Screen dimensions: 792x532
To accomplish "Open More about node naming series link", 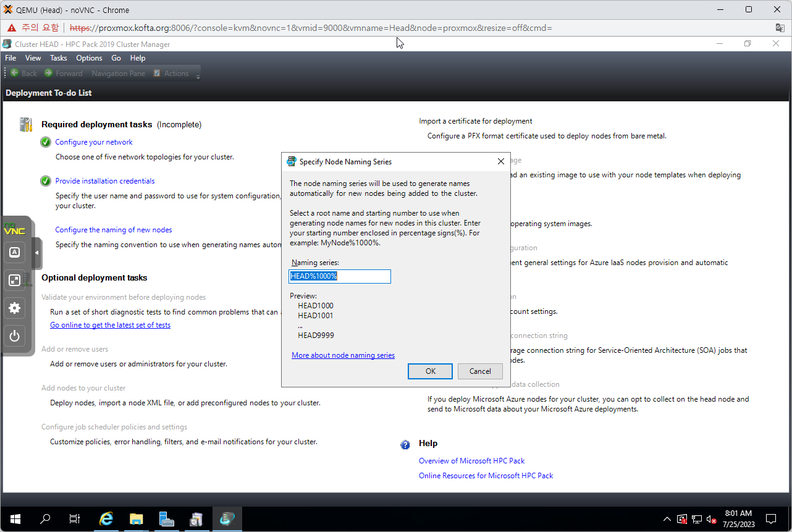I will 343,355.
